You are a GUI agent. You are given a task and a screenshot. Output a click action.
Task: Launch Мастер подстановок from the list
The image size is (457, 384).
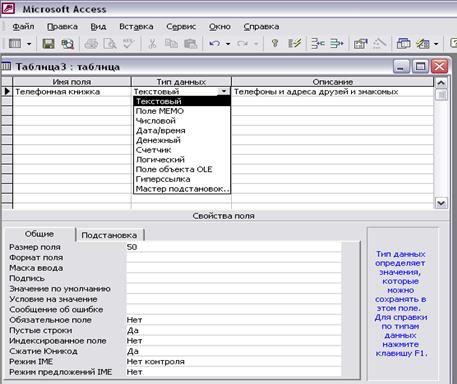pyautogui.click(x=182, y=189)
